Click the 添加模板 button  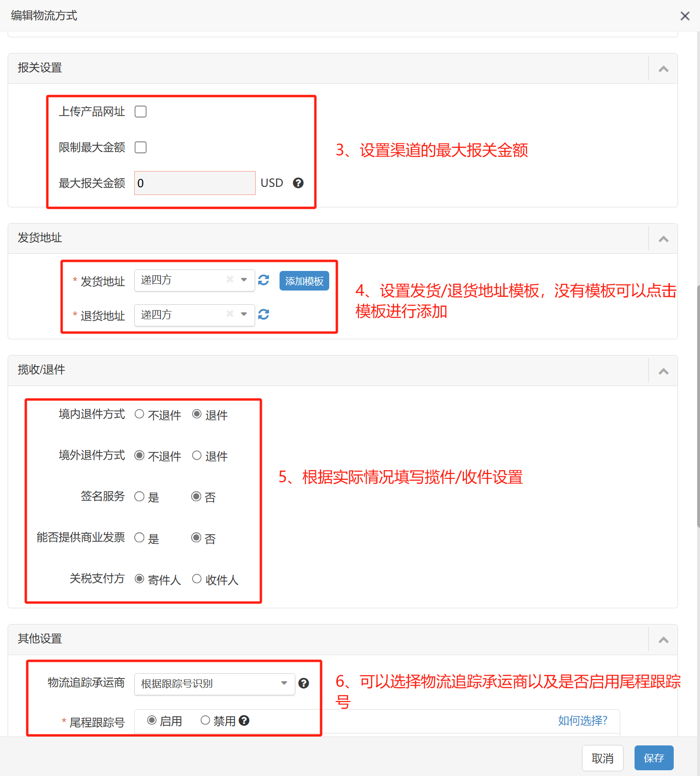[304, 281]
